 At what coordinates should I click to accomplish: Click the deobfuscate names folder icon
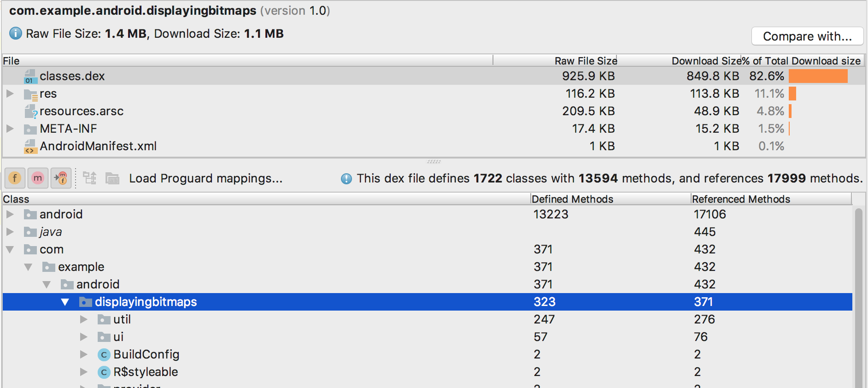pos(112,178)
